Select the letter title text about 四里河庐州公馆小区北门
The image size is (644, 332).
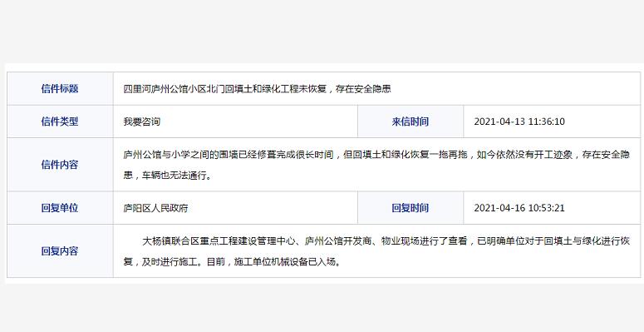tap(257, 88)
